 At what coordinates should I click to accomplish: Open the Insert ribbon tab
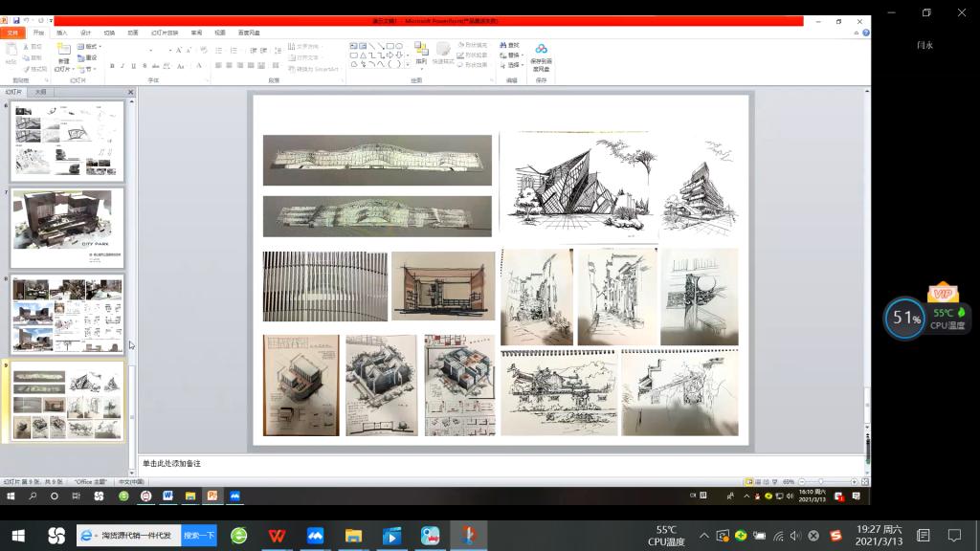[x=62, y=33]
